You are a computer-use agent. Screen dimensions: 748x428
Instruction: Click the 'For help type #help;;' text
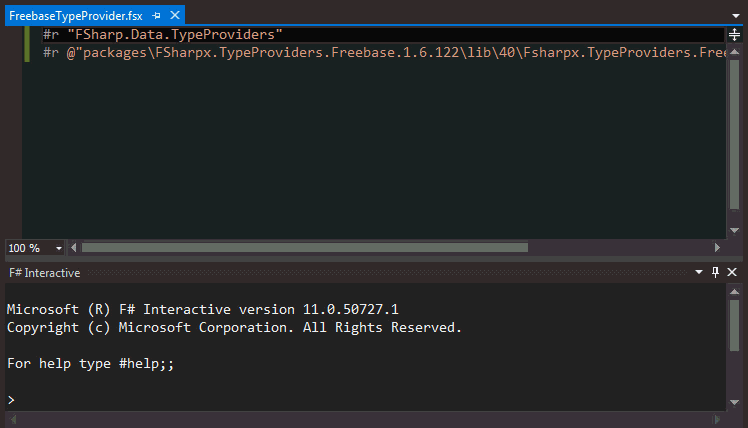91,364
